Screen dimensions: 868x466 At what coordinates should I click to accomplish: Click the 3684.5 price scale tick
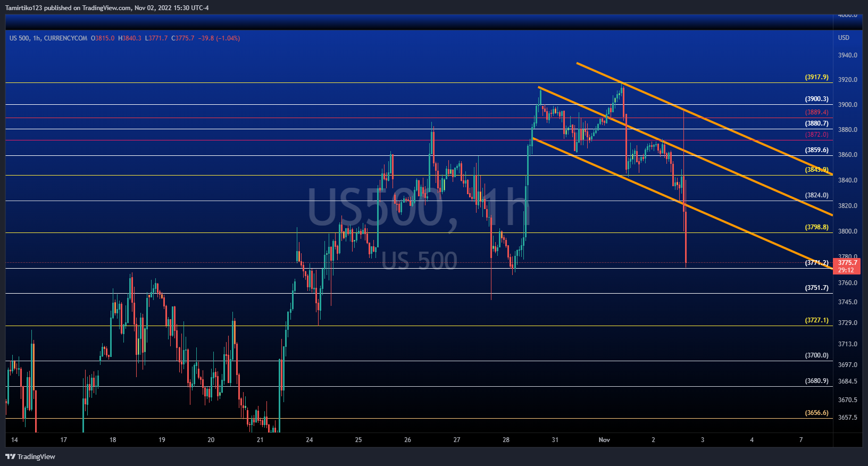tap(848, 381)
